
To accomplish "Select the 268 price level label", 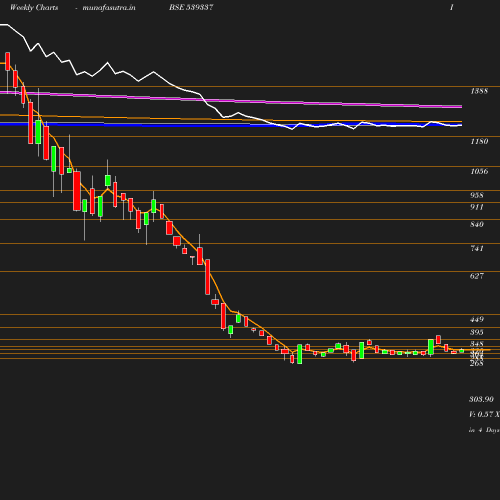I will tap(477, 363).
